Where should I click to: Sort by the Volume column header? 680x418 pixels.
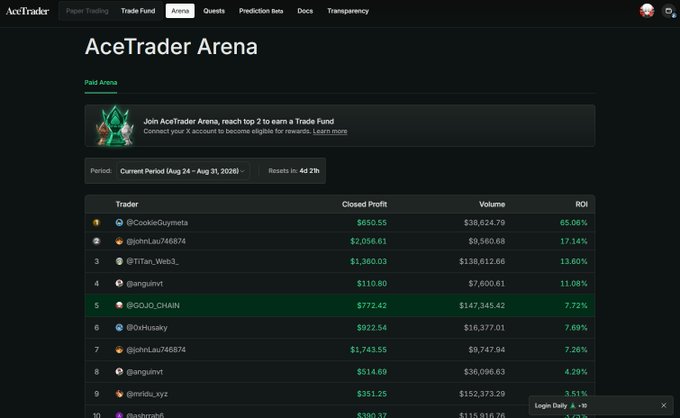coord(492,204)
